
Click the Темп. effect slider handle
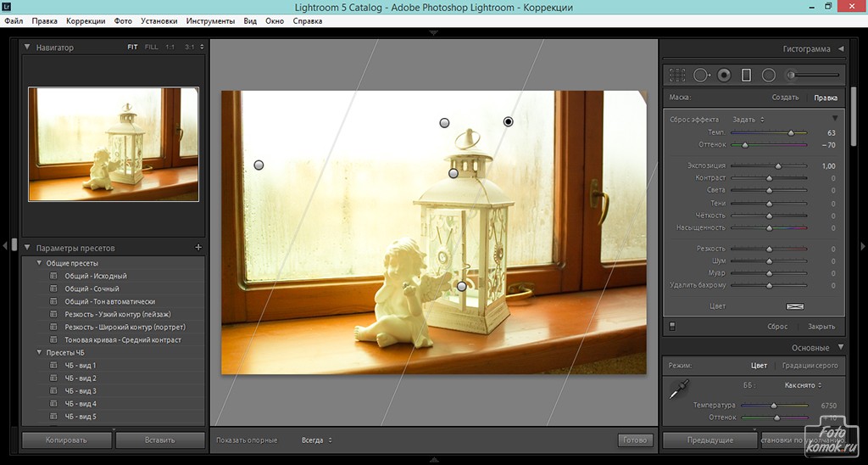[x=791, y=133]
